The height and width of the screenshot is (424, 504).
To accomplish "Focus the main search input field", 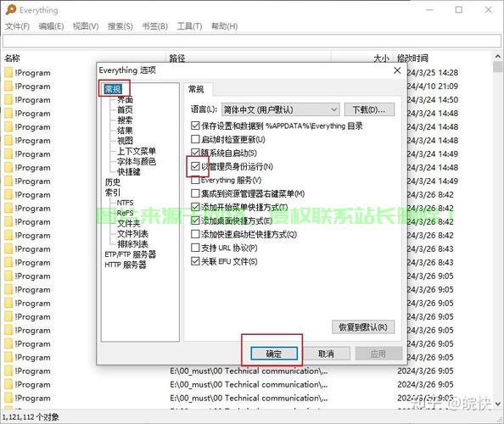I will coord(252,41).
